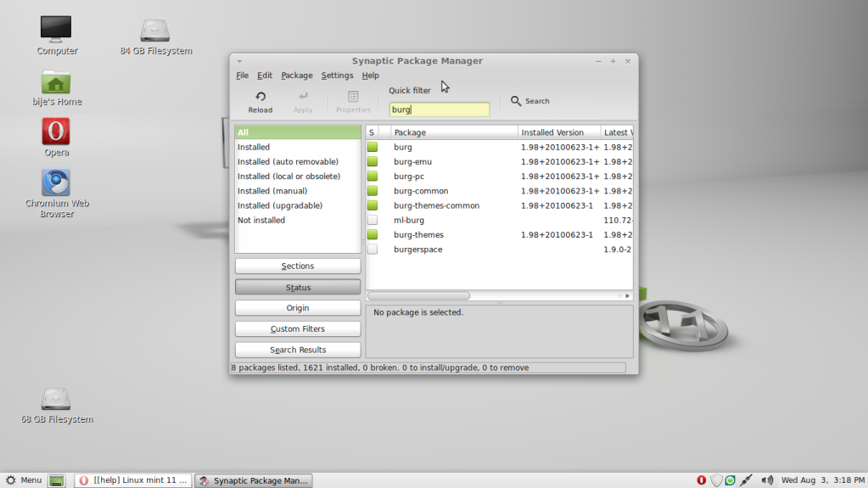Click the shield tray icon

pyautogui.click(x=716, y=480)
